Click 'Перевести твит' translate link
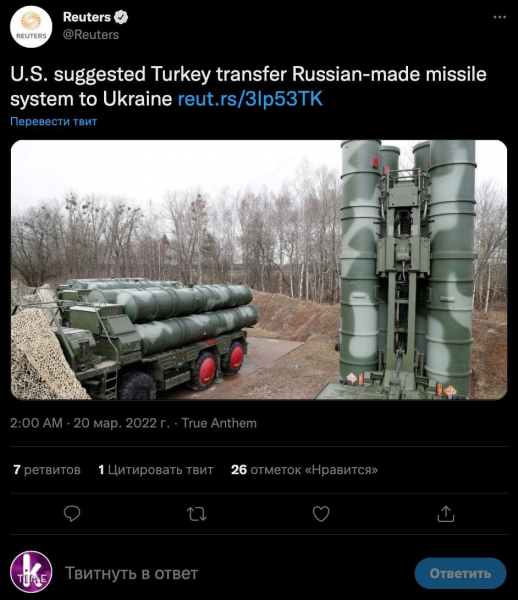 pos(54,121)
